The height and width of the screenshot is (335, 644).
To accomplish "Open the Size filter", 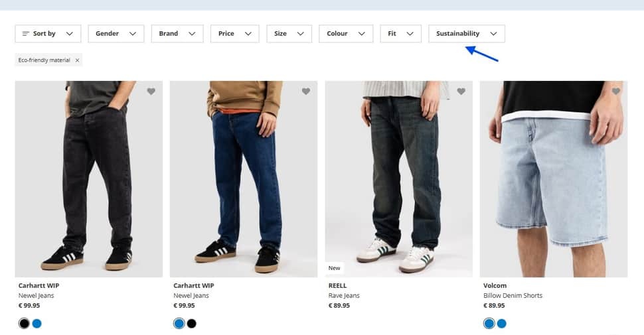I will (289, 34).
